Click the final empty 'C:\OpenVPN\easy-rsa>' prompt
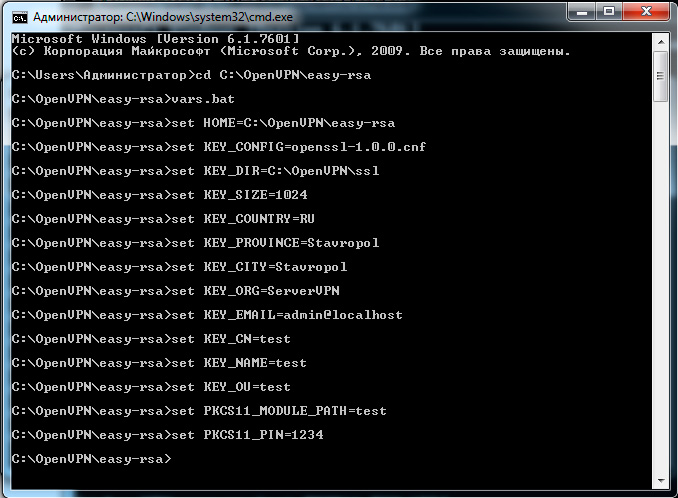The image size is (678, 498). click(91, 459)
